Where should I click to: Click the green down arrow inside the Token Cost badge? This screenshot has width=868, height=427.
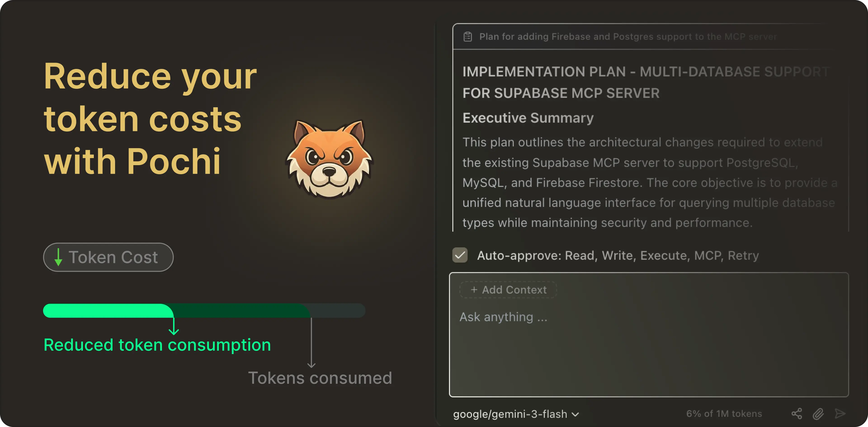59,258
